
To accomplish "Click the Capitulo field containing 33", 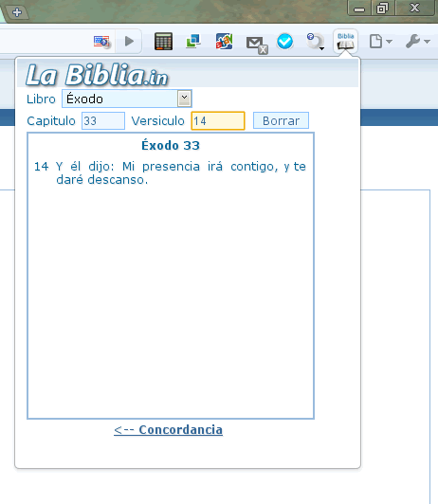I will (x=103, y=121).
